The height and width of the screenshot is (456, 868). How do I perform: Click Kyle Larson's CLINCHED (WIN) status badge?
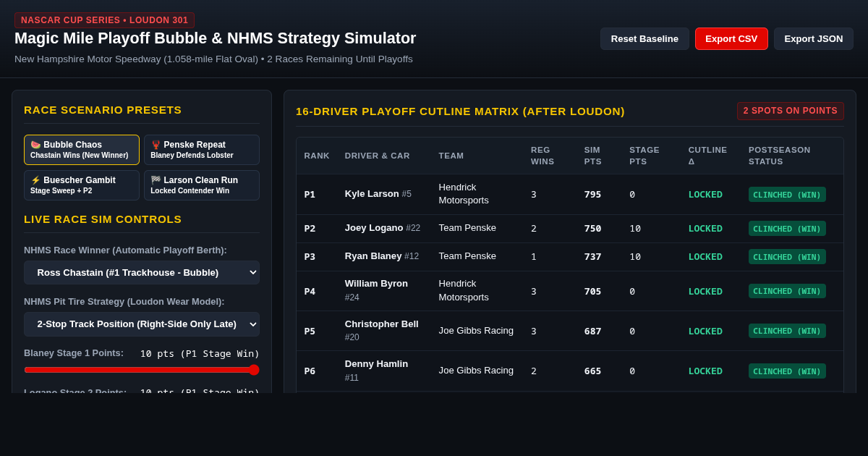[787, 195]
